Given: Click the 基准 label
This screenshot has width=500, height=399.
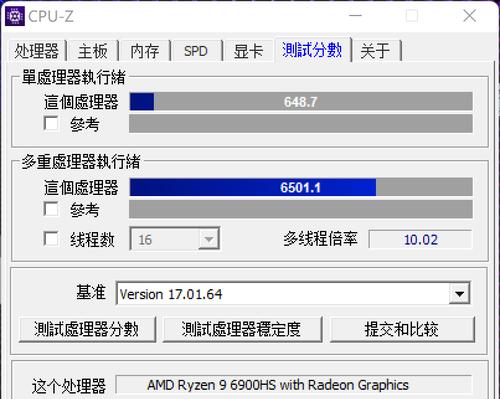Looking at the screenshot, I should point(91,292).
